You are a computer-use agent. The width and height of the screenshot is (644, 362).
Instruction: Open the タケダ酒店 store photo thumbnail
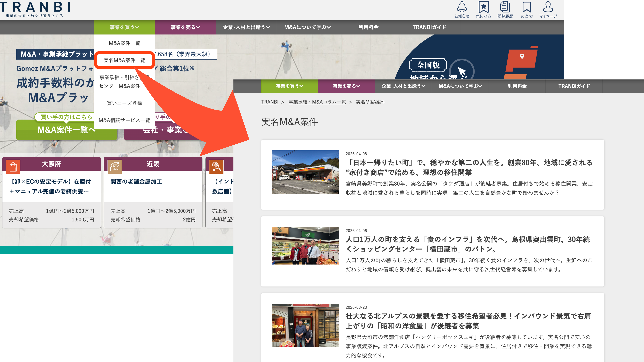305,172
